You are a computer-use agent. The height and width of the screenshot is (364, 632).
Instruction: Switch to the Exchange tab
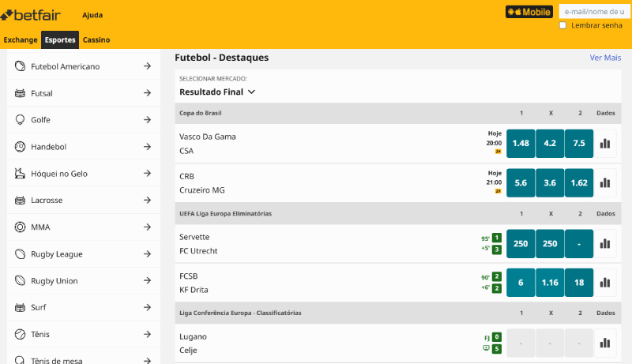21,39
